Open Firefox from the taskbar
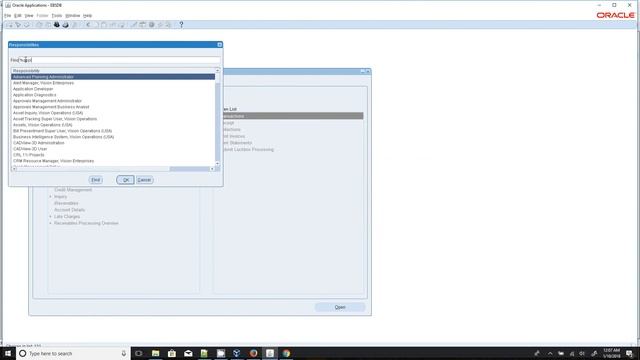 253,353
